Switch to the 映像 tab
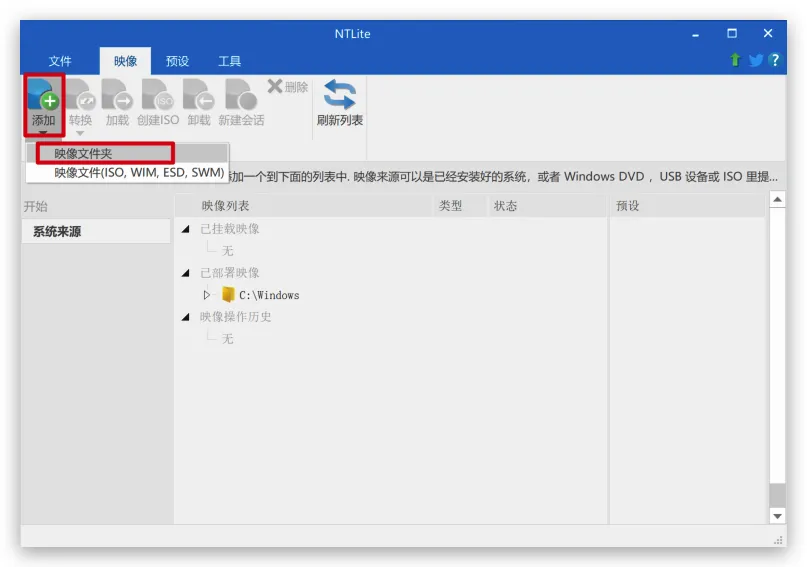The height and width of the screenshot is (567, 807). (x=125, y=61)
